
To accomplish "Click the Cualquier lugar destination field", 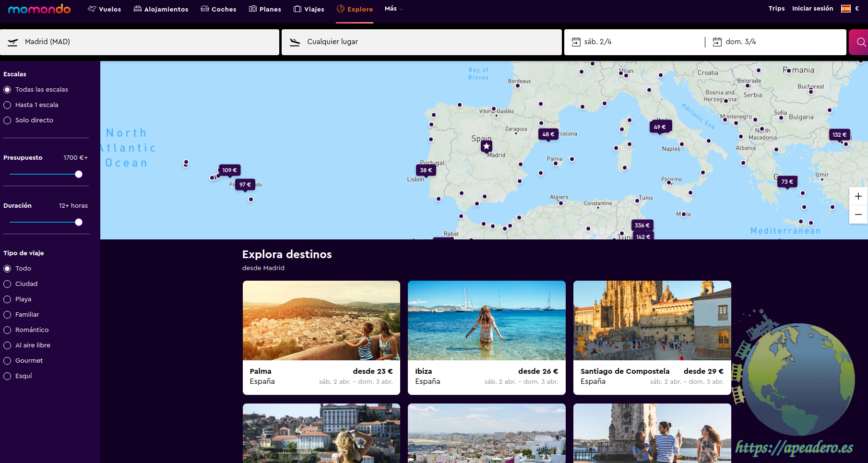I will [421, 42].
